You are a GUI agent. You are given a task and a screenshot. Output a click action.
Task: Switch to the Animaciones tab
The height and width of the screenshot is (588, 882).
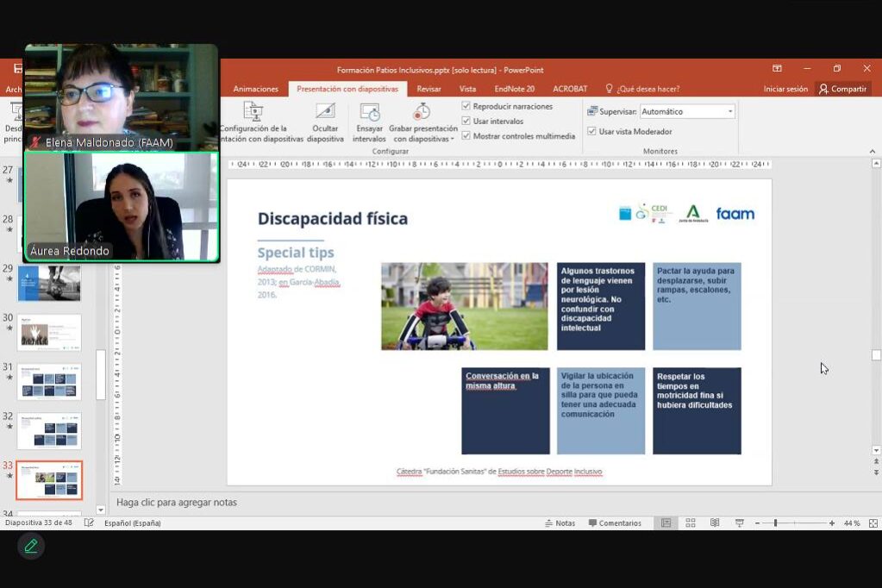(255, 89)
